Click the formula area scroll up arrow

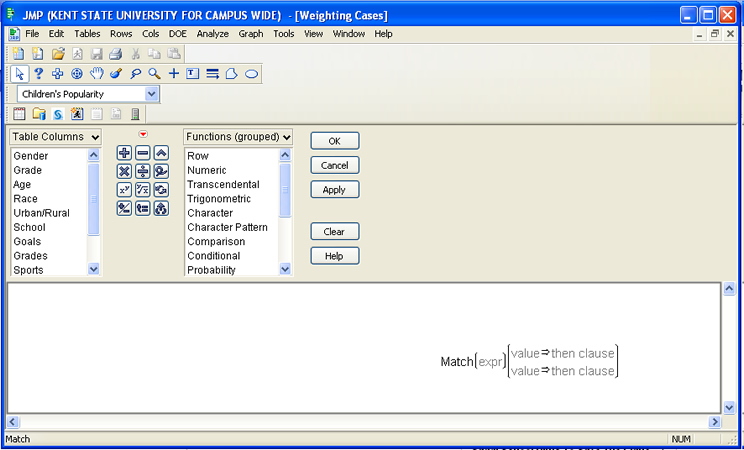coord(729,289)
